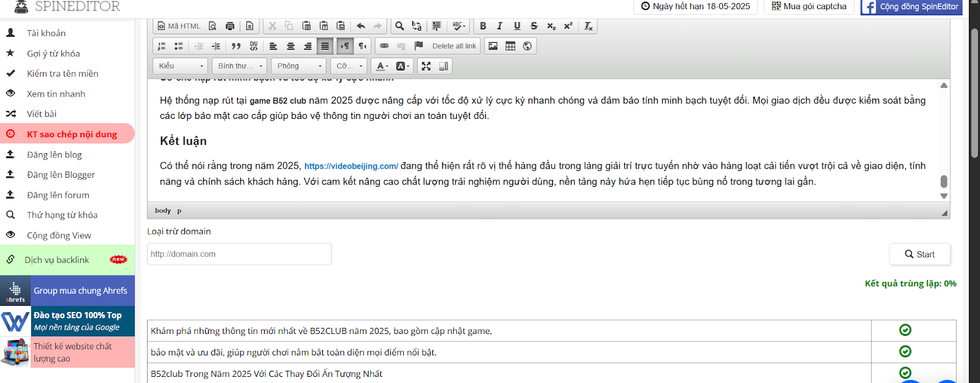980x383 pixels.
Task: Click the Loại trừ domain input field
Action: coord(239,254)
